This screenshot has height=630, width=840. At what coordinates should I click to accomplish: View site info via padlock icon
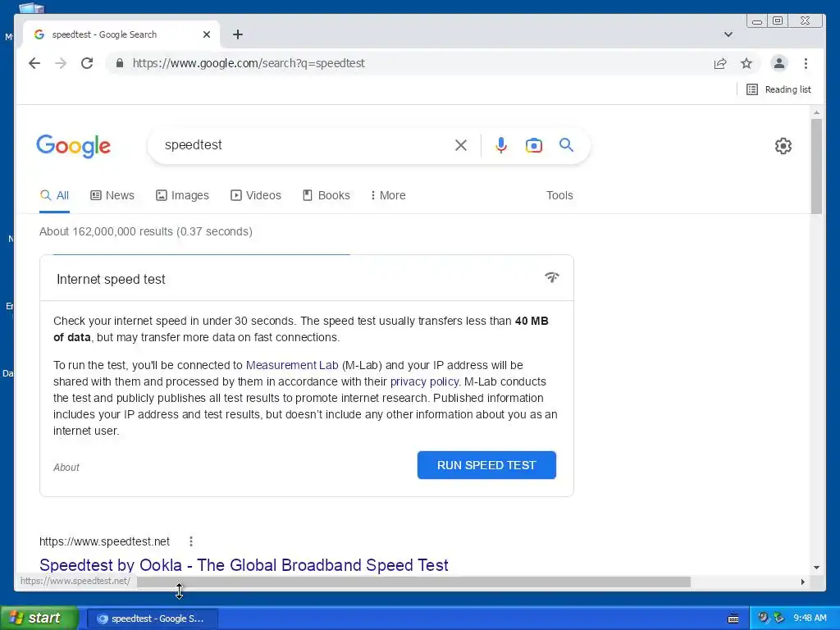[120, 63]
